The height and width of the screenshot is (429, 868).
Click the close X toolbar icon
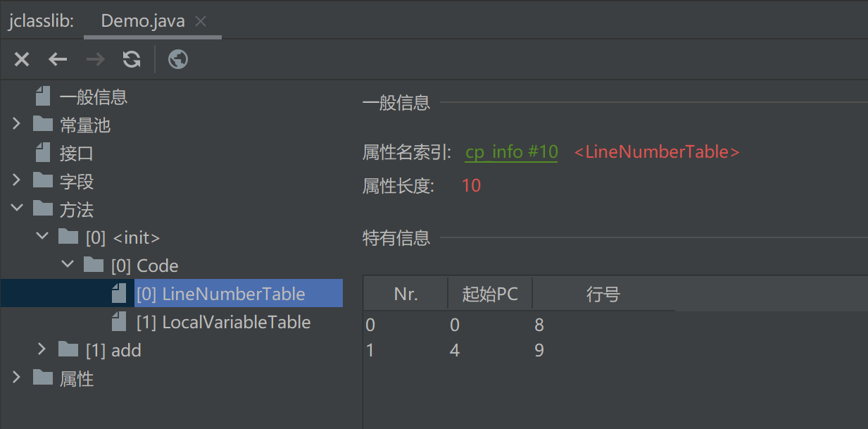[22, 60]
